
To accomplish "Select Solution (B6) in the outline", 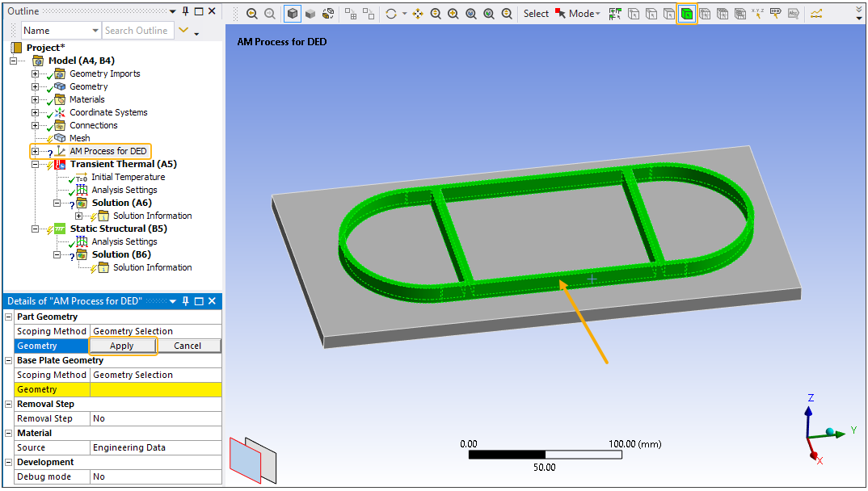I will [x=121, y=254].
